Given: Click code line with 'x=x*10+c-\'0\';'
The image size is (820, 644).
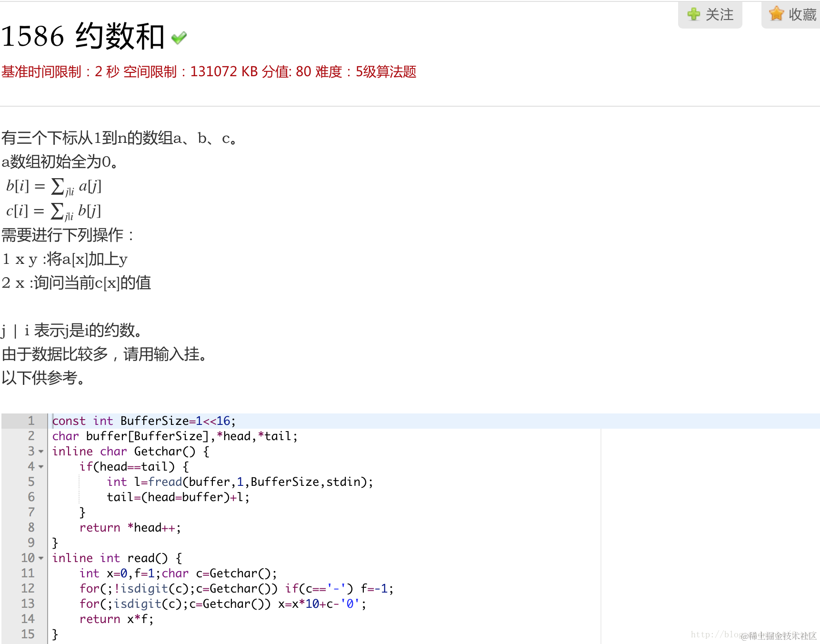Looking at the screenshot, I should pyautogui.click(x=223, y=604).
